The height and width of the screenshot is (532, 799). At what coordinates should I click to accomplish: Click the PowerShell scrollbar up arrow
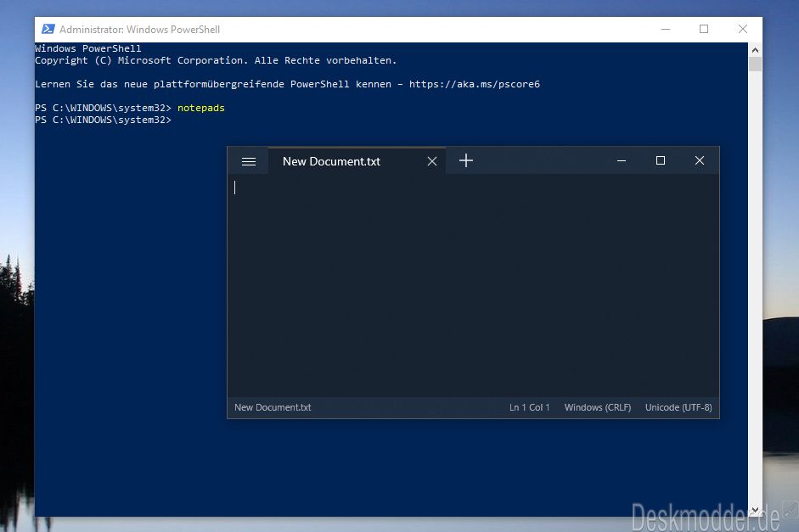[755, 50]
